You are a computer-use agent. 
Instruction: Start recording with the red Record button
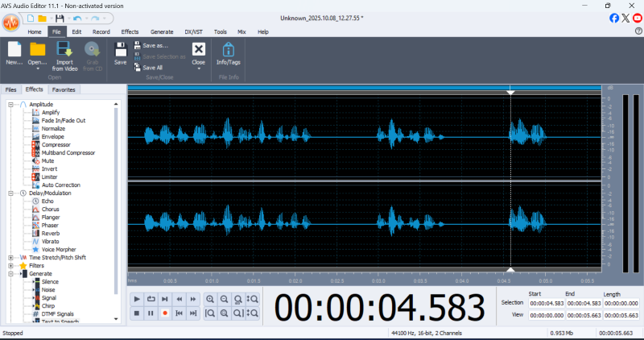[165, 313]
